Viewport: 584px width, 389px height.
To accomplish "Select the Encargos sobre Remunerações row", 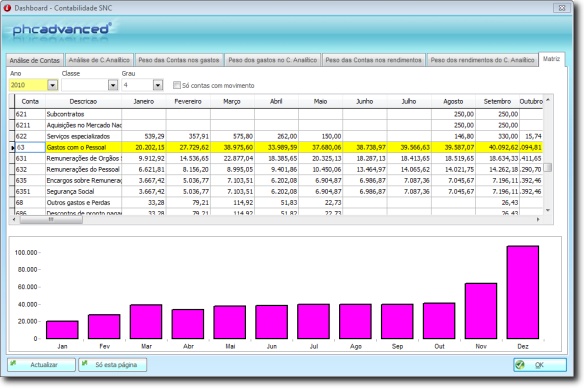I will pos(276,180).
